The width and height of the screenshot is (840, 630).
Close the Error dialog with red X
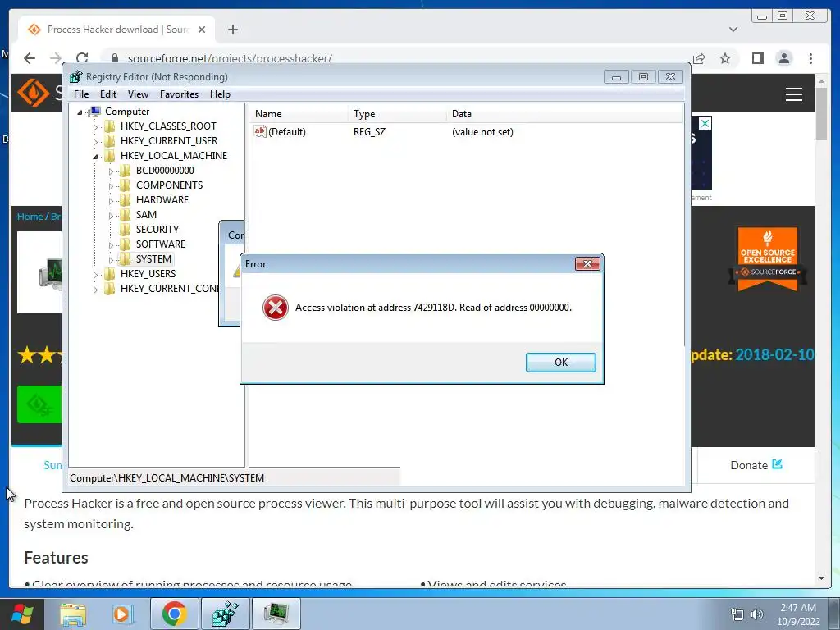[x=587, y=263]
